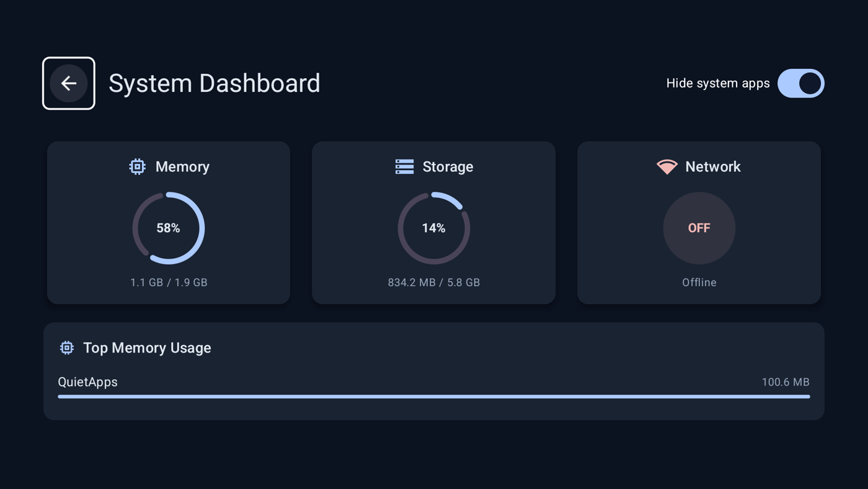Image resolution: width=868 pixels, height=489 pixels.
Task: Click the 1.1 GB / 1.9 GB text
Action: (169, 282)
